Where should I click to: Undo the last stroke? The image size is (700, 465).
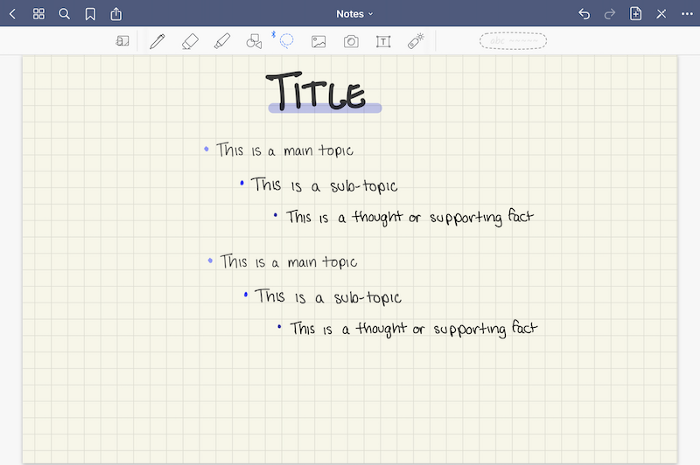584,14
